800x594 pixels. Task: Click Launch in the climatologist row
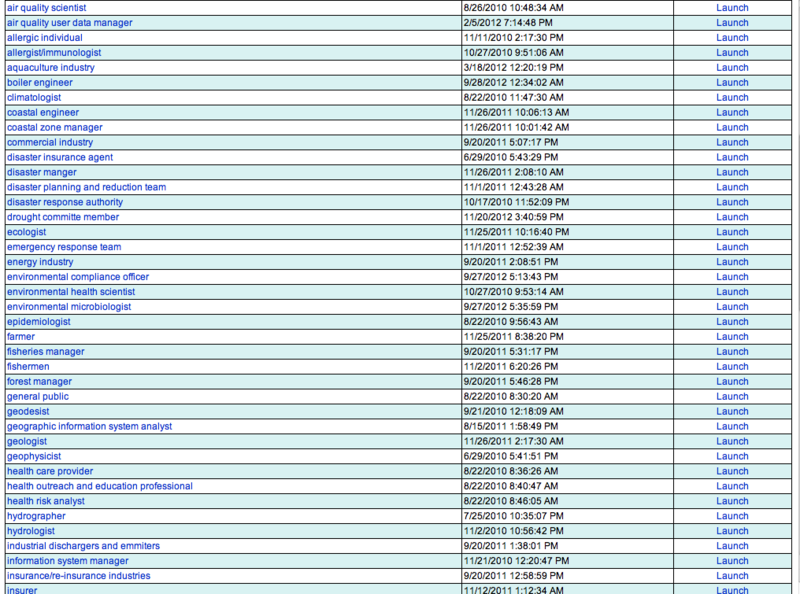click(732, 97)
